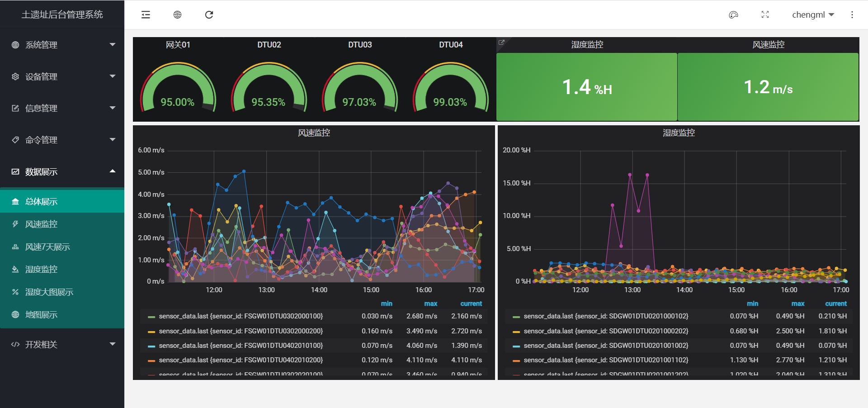Click the 系统管理 globe icon in the sidebar
Image resolution: width=868 pixels, height=408 pixels.
click(15, 45)
